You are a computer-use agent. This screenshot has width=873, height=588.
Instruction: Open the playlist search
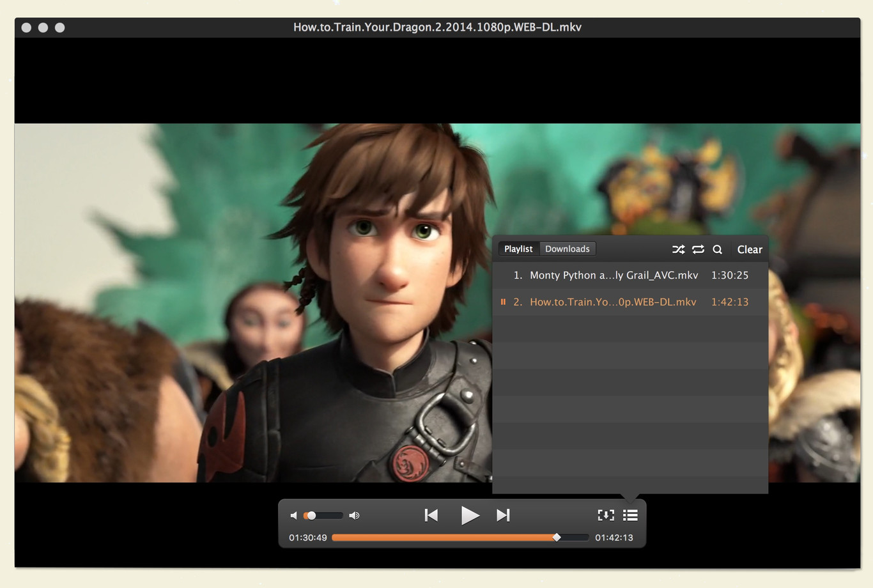(x=718, y=249)
